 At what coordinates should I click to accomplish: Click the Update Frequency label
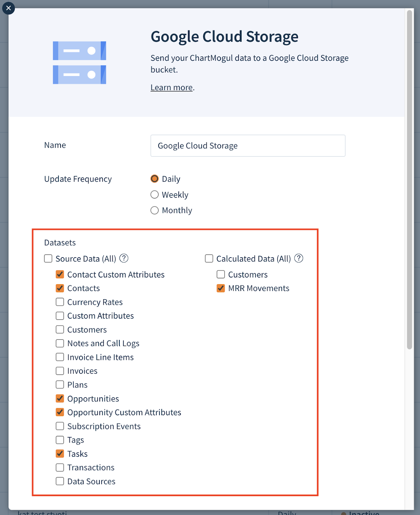pyautogui.click(x=78, y=179)
